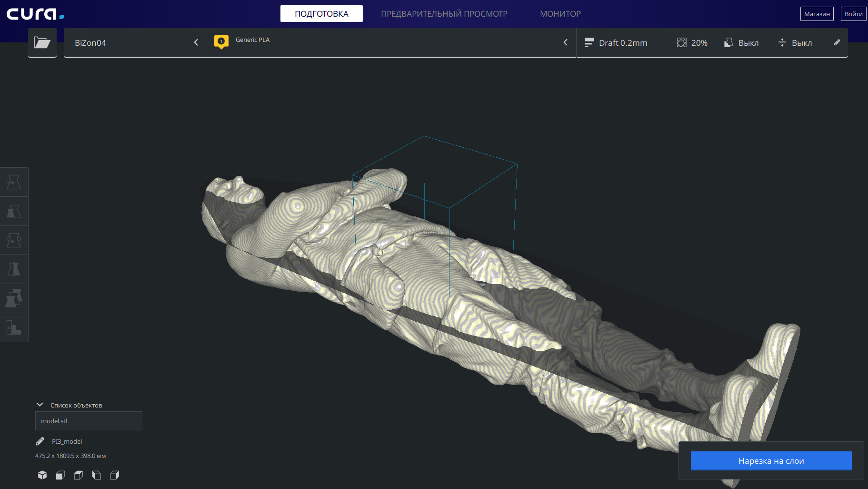The width and height of the screenshot is (868, 489).
Task: Switch to the МОНИТОР tab
Action: [560, 14]
